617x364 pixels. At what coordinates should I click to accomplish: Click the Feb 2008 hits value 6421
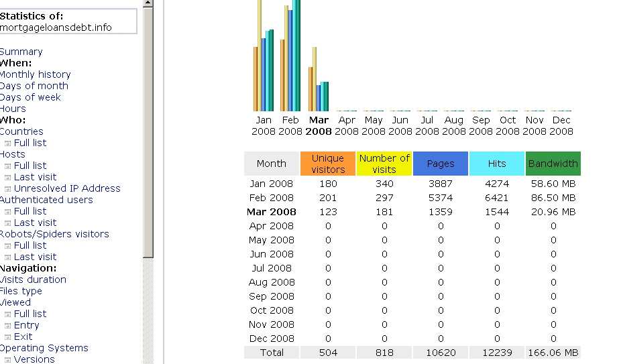[496, 198]
